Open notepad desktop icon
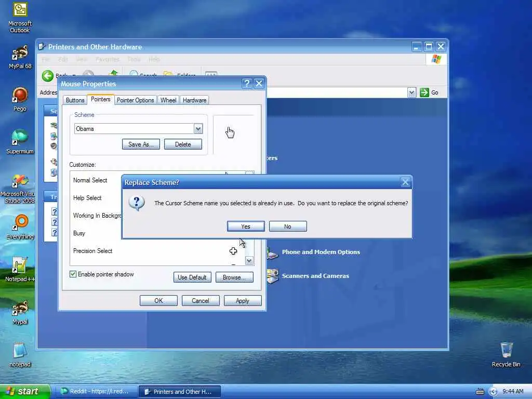This screenshot has width=532, height=399. (20, 355)
